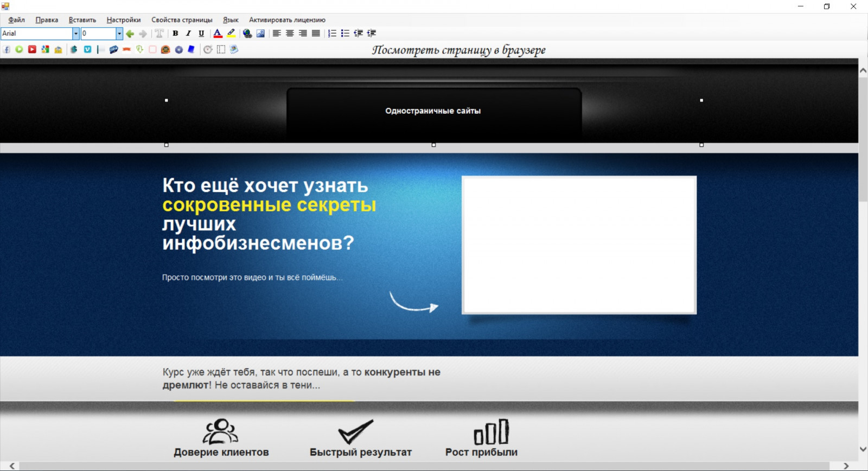Center-align the text
Image resolution: width=868 pixels, height=471 pixels.
click(290, 34)
